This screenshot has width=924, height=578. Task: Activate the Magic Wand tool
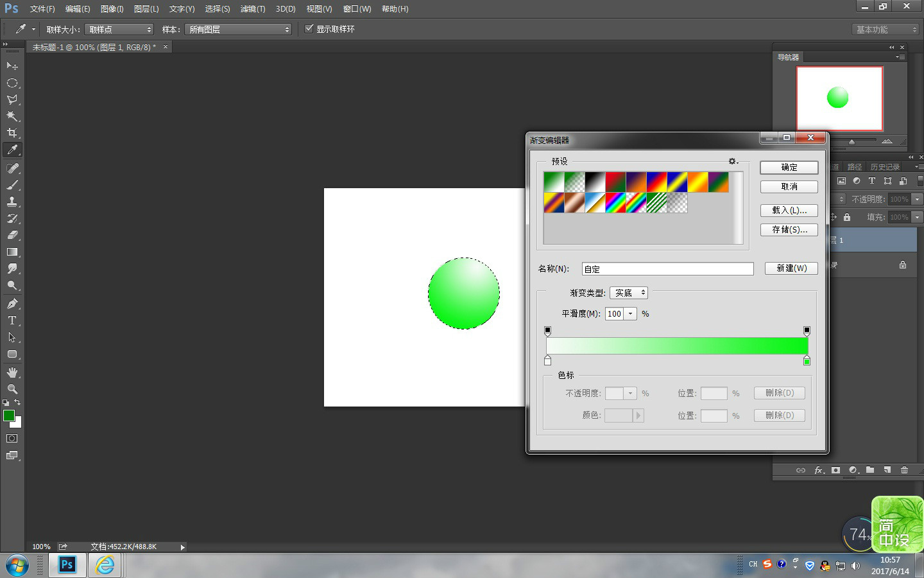coord(12,116)
